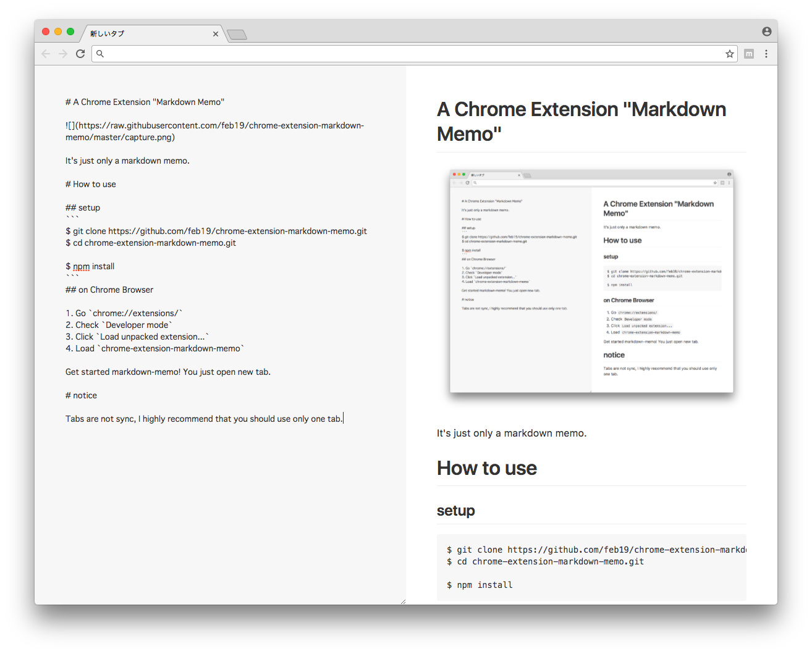The width and height of the screenshot is (812, 654).
Task: Click the textarea resize handle corner
Action: [x=403, y=602]
